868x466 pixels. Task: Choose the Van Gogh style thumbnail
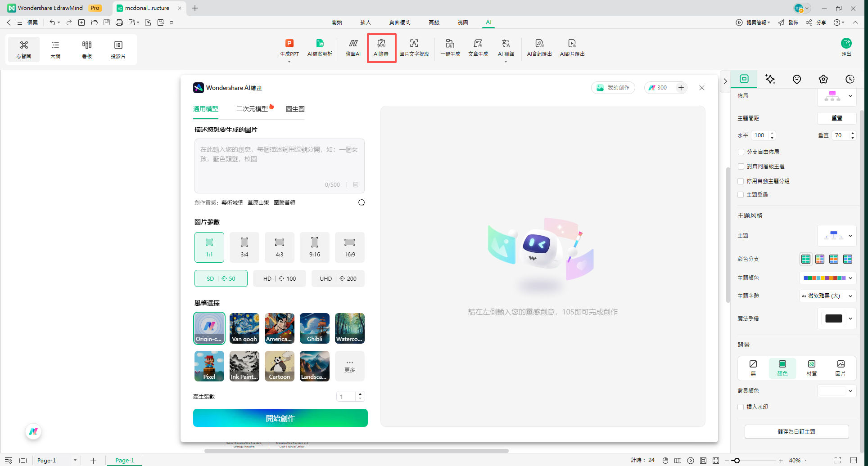pos(244,328)
